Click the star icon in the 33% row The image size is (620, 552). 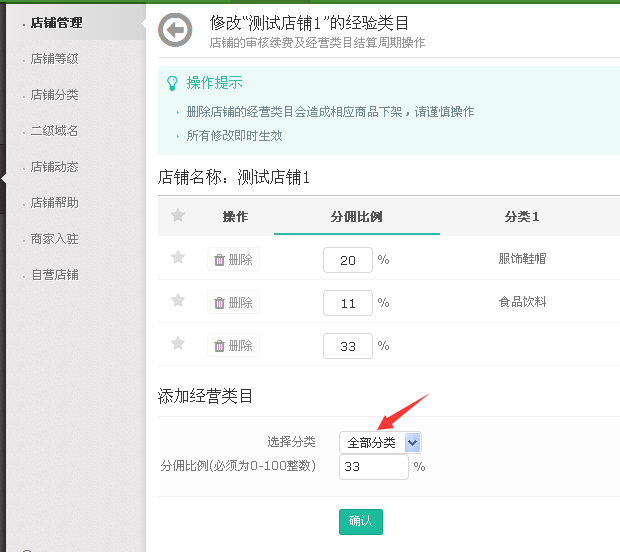coord(178,344)
